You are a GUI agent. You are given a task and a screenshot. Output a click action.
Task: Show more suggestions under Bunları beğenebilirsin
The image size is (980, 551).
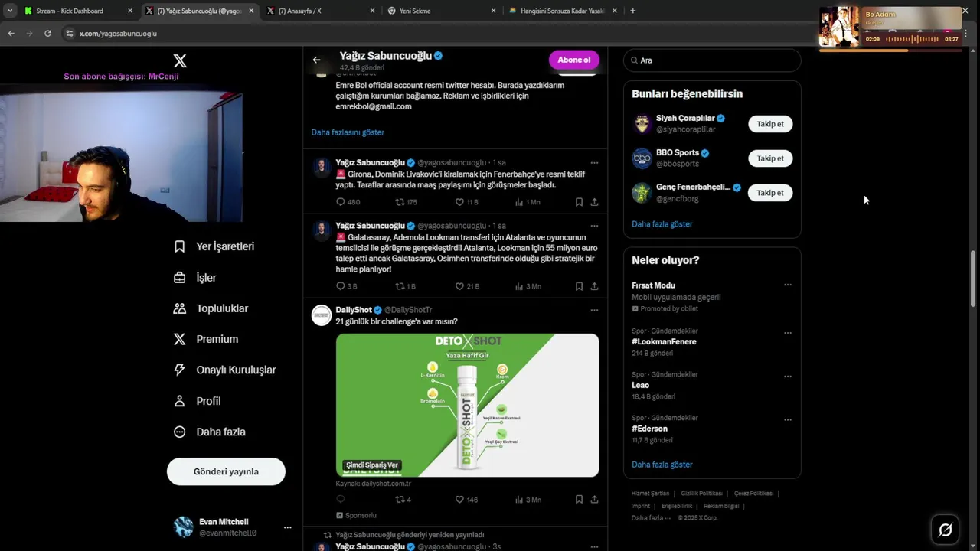click(662, 224)
